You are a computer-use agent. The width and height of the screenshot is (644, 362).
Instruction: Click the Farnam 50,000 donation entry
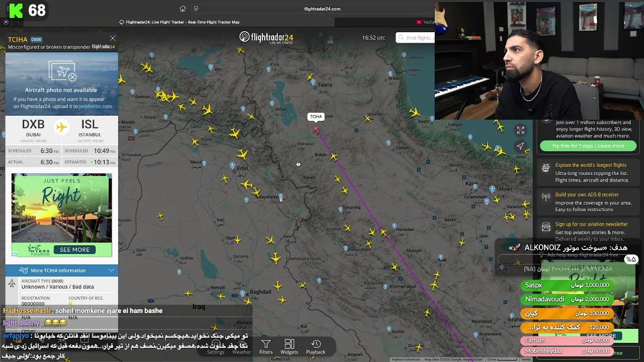[x=567, y=340]
